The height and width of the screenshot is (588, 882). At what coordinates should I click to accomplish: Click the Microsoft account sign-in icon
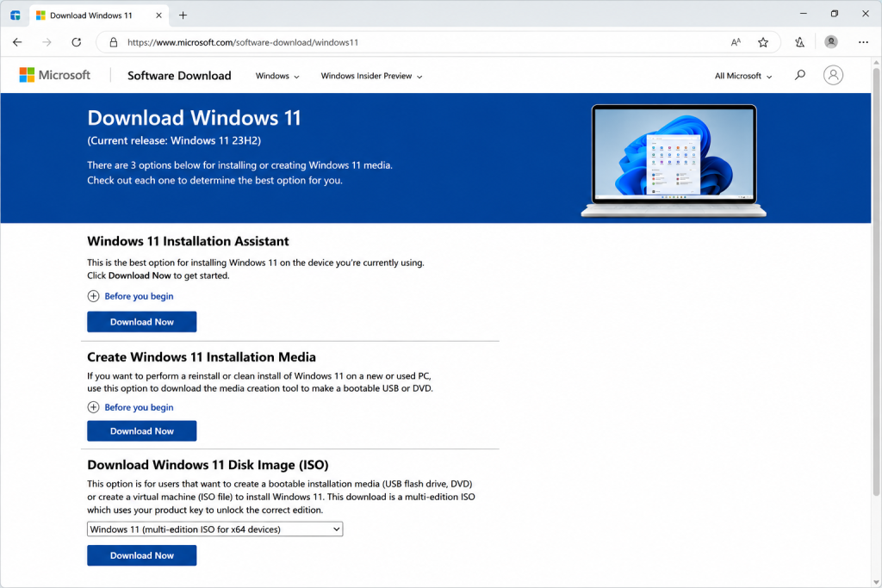[833, 75]
